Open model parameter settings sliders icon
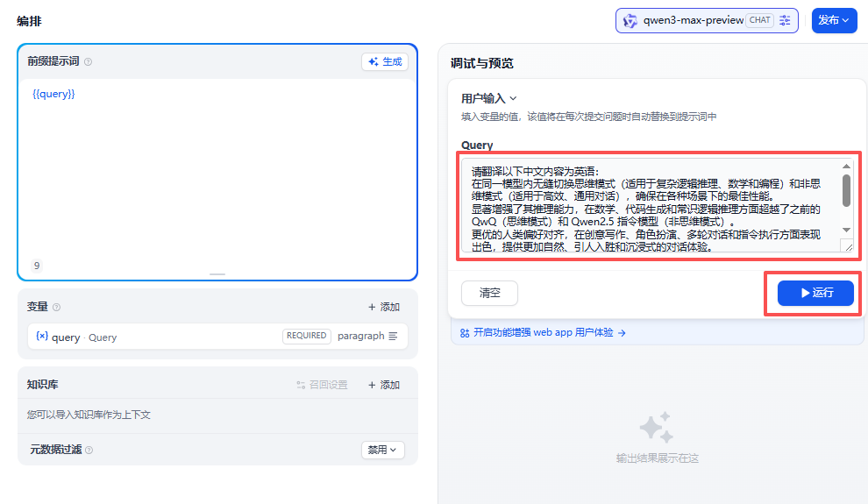This screenshot has width=868, height=504. coord(785,20)
